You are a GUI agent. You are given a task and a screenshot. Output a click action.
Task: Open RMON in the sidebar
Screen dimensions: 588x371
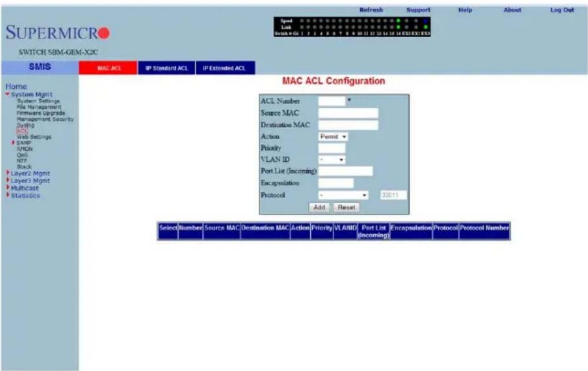[x=24, y=149]
